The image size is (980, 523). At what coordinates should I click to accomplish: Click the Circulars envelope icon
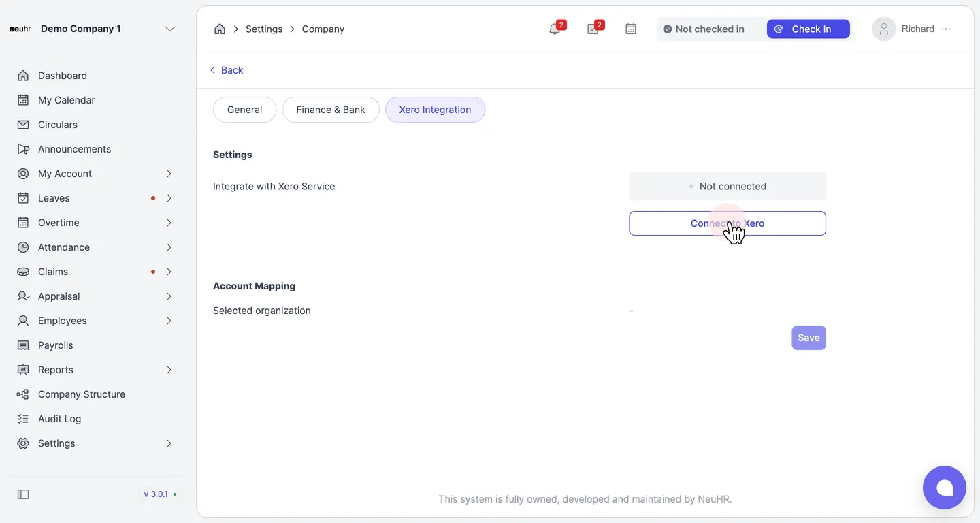point(23,125)
